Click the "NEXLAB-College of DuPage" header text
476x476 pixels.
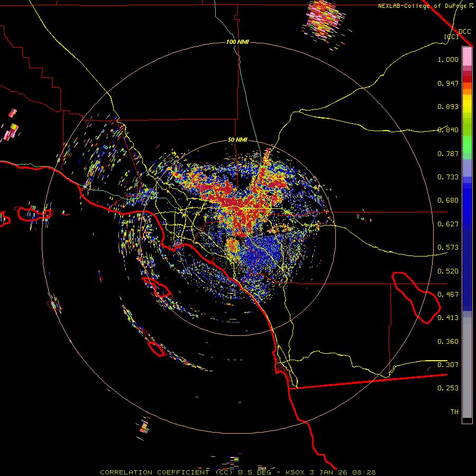[x=423, y=6]
